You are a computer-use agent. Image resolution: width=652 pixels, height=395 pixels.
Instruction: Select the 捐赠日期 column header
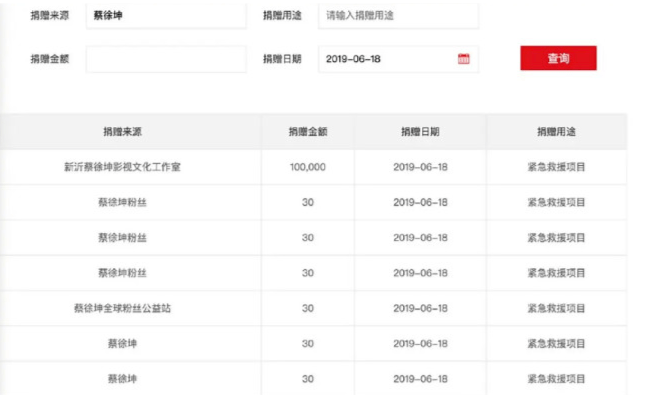pos(420,132)
